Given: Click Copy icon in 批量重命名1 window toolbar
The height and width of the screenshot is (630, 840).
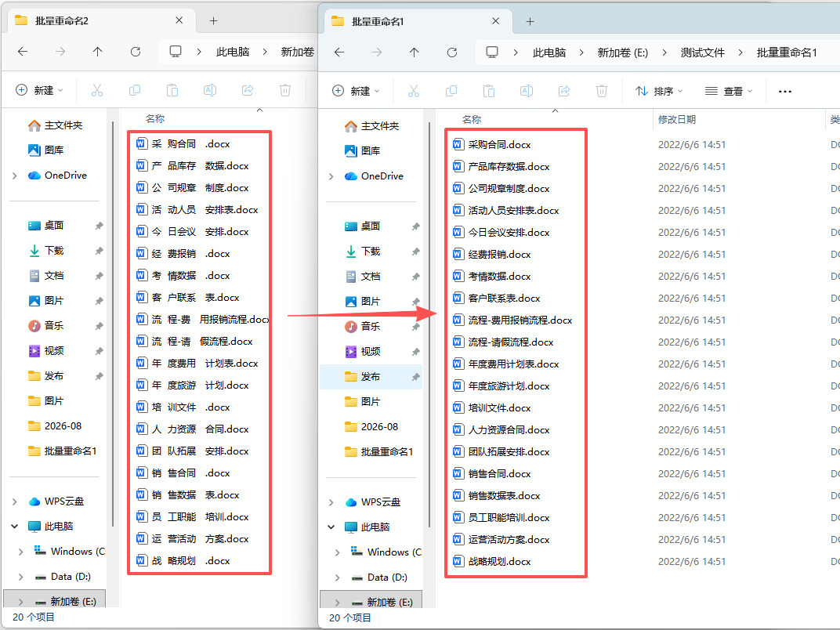Looking at the screenshot, I should 451,91.
